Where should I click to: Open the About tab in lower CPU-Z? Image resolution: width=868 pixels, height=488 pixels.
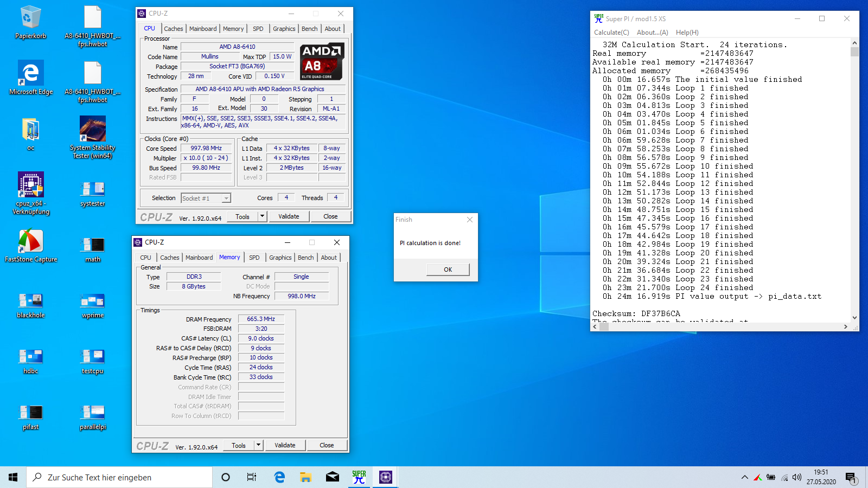(329, 258)
